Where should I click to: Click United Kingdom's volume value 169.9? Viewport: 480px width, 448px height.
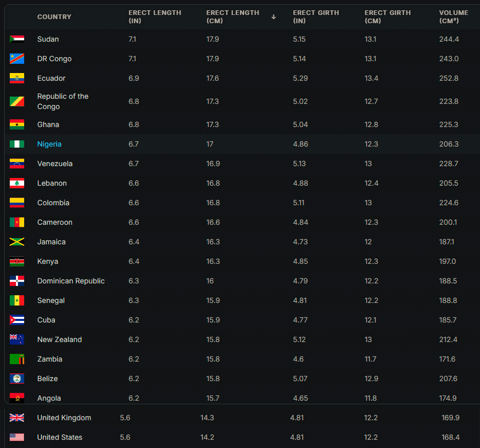(451, 418)
